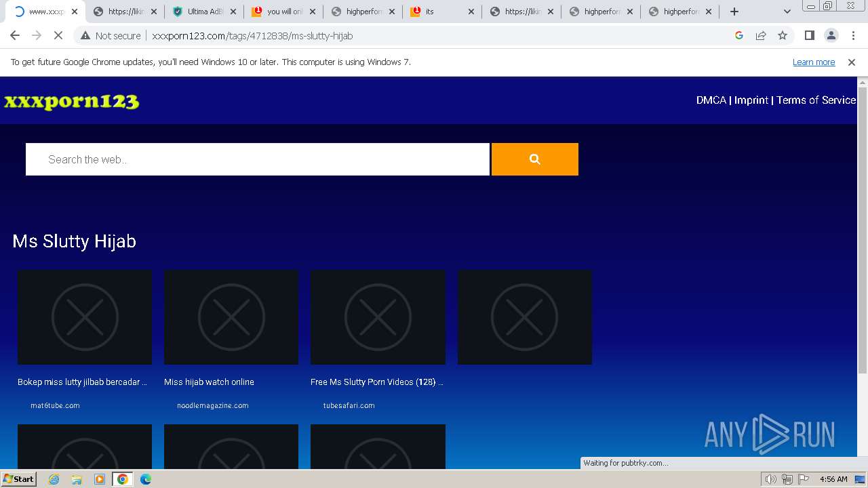Viewport: 868px width, 488px height.
Task: Open thumbnail above 'Miss hijab watch online'
Action: (x=231, y=317)
